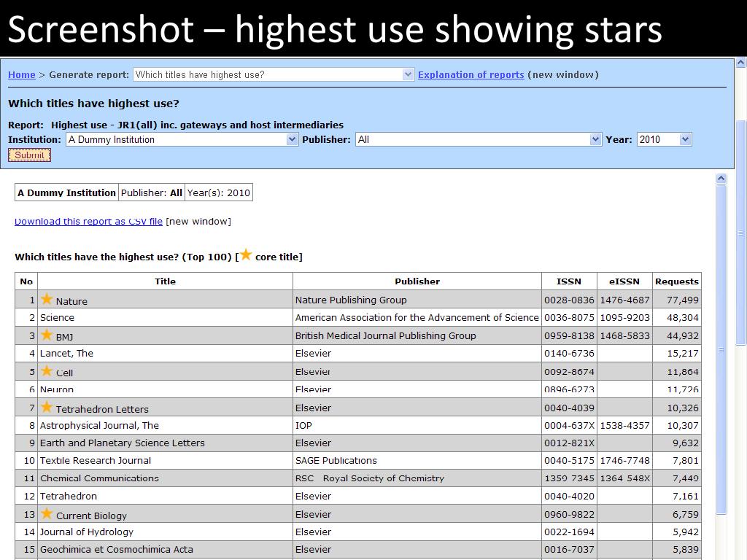This screenshot has width=747, height=560.
Task: Click the outer page scrollbar up arrow
Action: coord(741,63)
